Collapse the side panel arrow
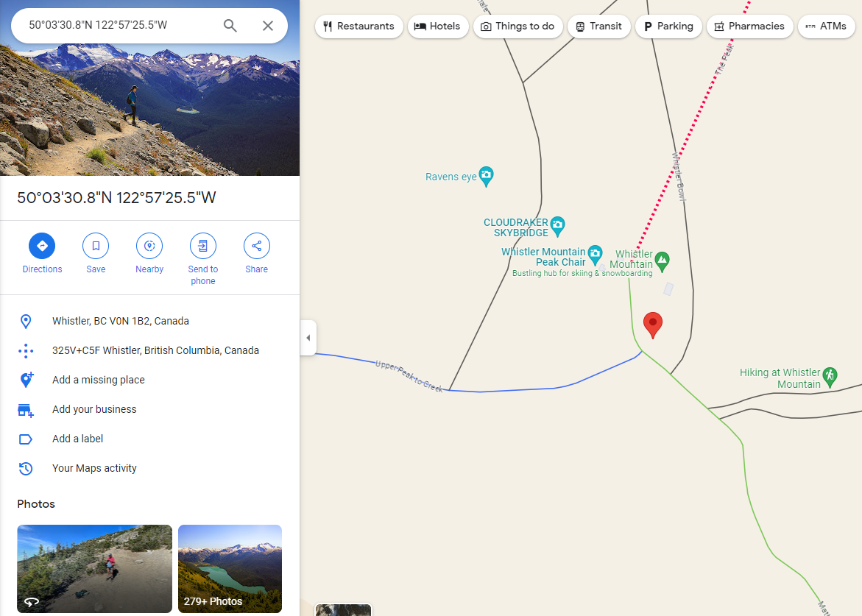This screenshot has width=862, height=616. coord(308,338)
